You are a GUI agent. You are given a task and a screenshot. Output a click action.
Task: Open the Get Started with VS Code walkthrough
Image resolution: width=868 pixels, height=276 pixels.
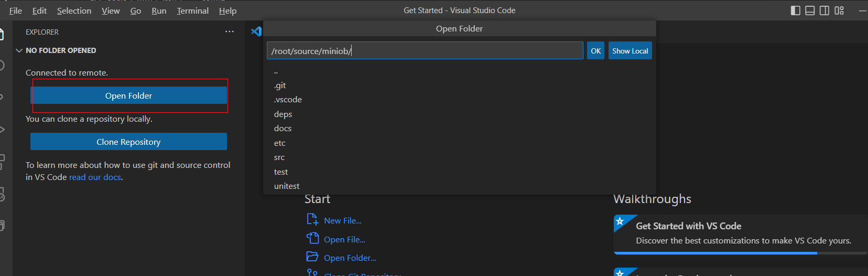click(740, 234)
